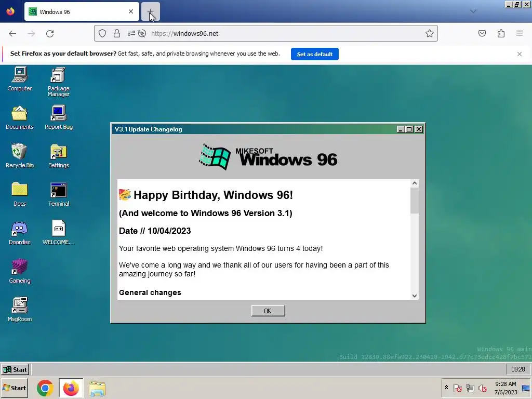Open a new Firefox tab
Viewport: 532px width, 399px height.
click(x=150, y=11)
